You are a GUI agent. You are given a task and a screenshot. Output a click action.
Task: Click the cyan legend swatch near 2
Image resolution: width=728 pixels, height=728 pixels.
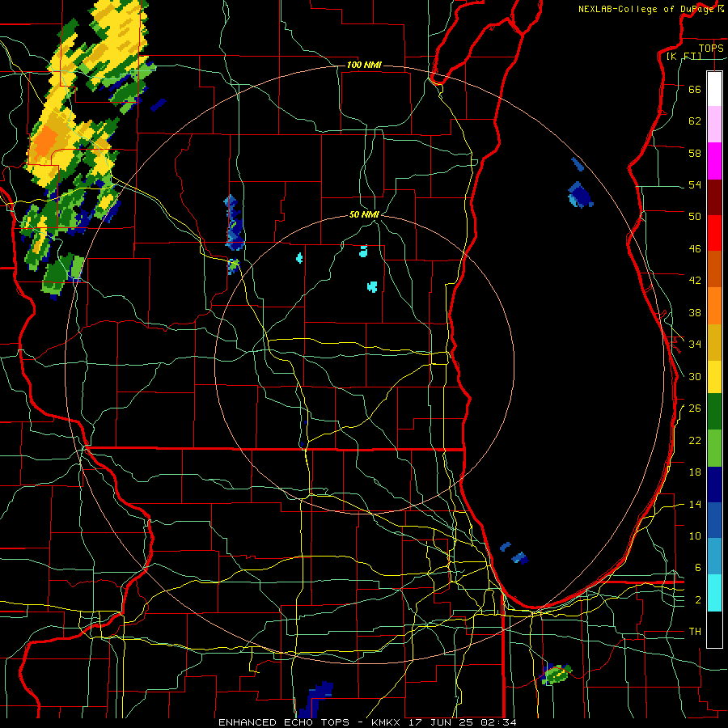(x=714, y=593)
